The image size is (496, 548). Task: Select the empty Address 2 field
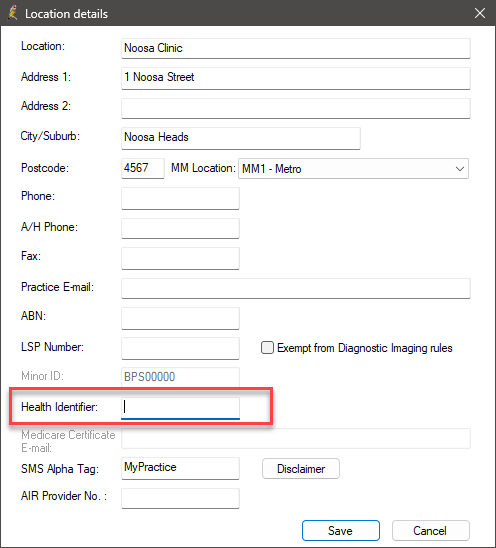click(x=296, y=108)
